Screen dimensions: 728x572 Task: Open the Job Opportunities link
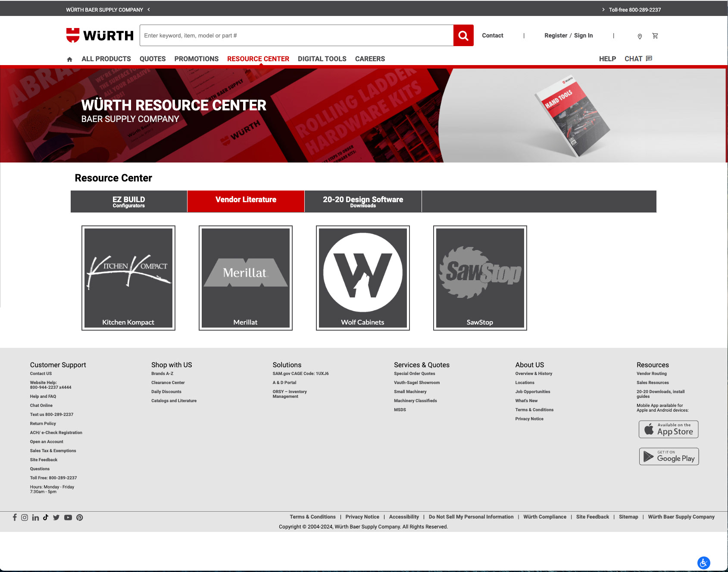click(533, 392)
